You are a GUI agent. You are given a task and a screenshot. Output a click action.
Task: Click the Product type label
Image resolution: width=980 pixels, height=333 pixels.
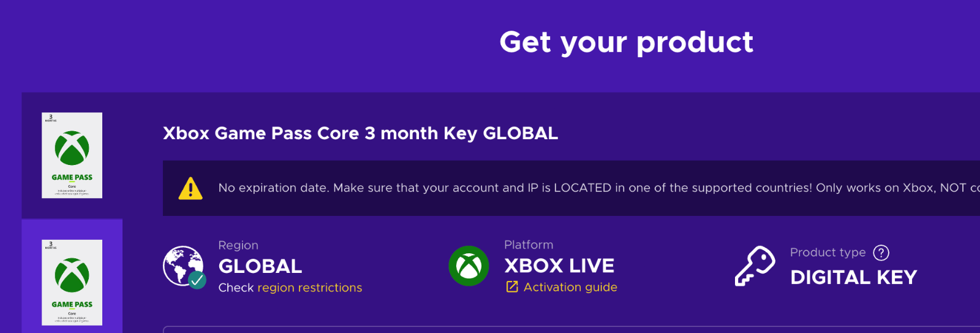[x=827, y=253]
